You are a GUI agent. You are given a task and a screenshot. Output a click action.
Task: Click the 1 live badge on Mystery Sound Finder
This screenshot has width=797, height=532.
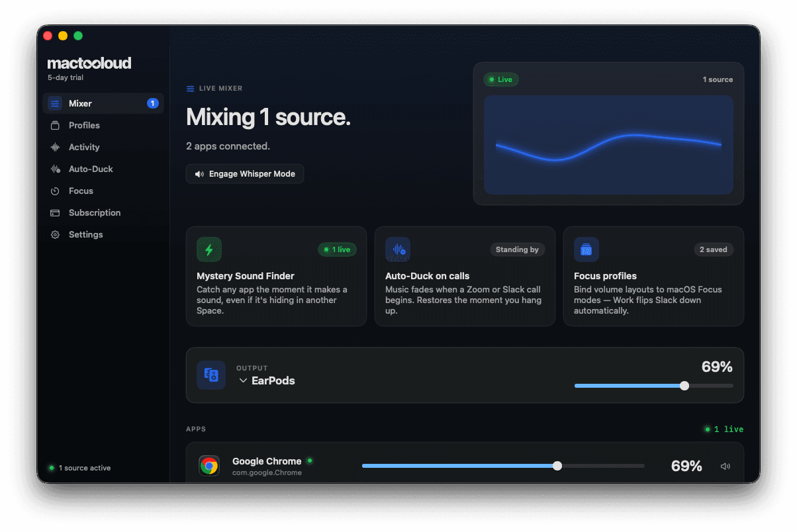[x=337, y=249]
